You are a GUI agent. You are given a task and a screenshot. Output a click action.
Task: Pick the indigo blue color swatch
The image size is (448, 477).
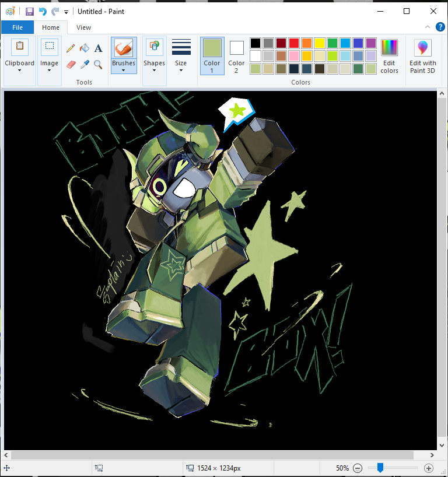(x=358, y=43)
